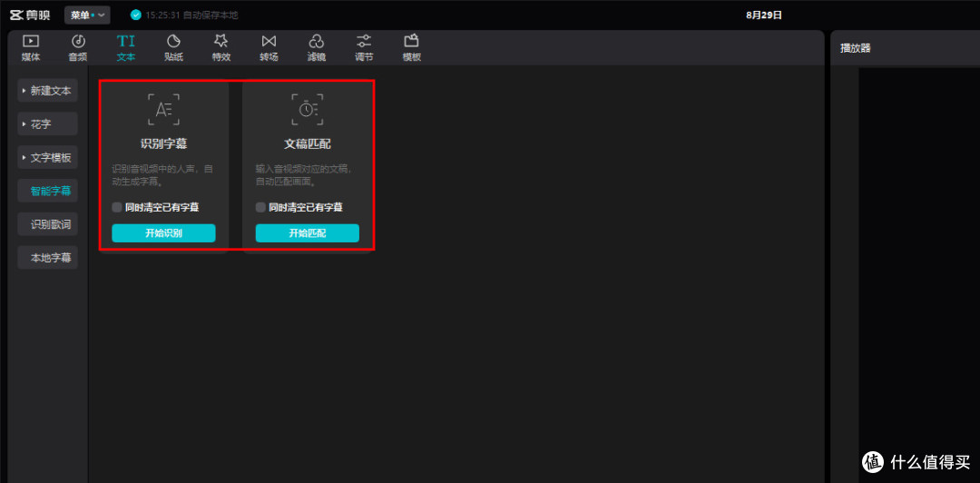Screen dimensions: 980x483
Task: Enable 同时清空已有字幕 under 文稿匹配
Action: point(260,207)
